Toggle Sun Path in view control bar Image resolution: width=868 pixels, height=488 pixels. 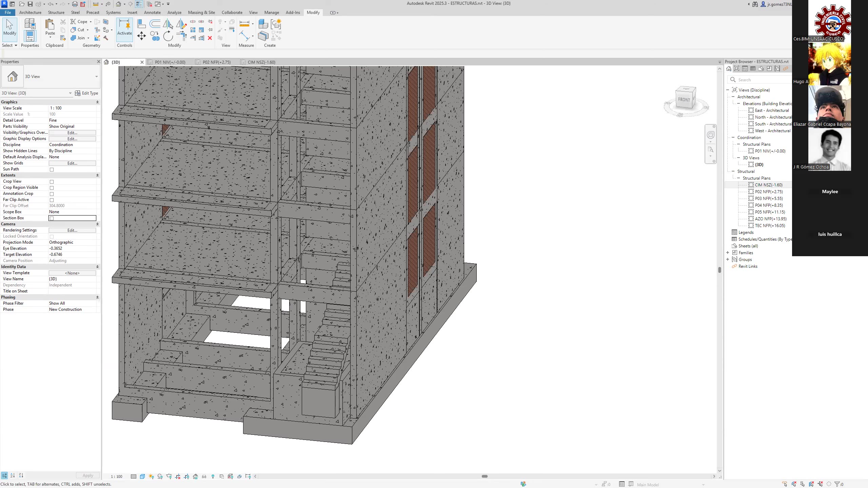click(x=151, y=476)
